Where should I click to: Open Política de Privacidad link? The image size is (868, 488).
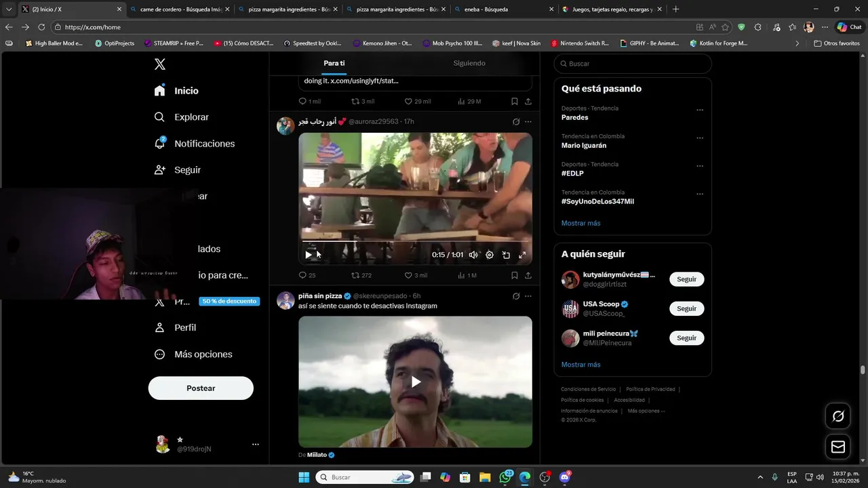650,389
